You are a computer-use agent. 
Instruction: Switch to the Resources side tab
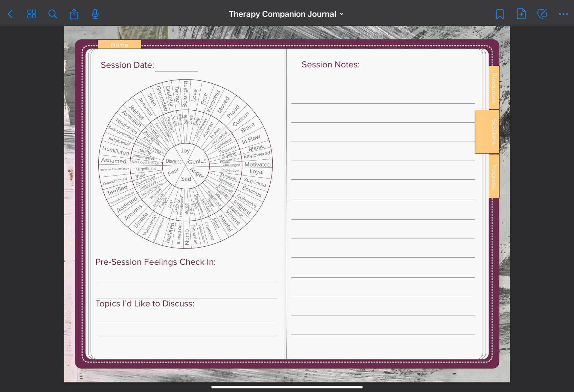coord(494,88)
